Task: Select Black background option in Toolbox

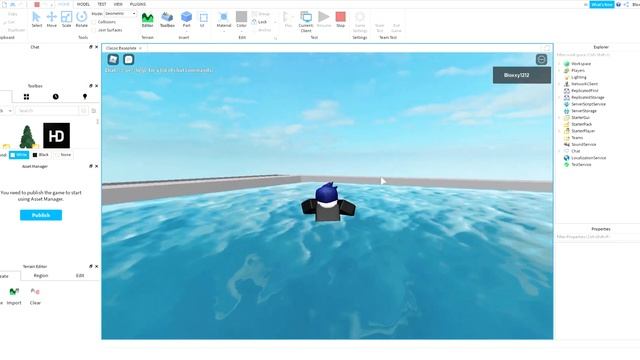Action: [x=40, y=155]
